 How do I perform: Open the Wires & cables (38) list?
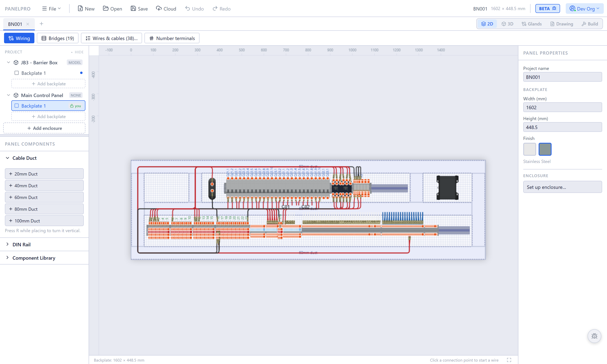[111, 38]
